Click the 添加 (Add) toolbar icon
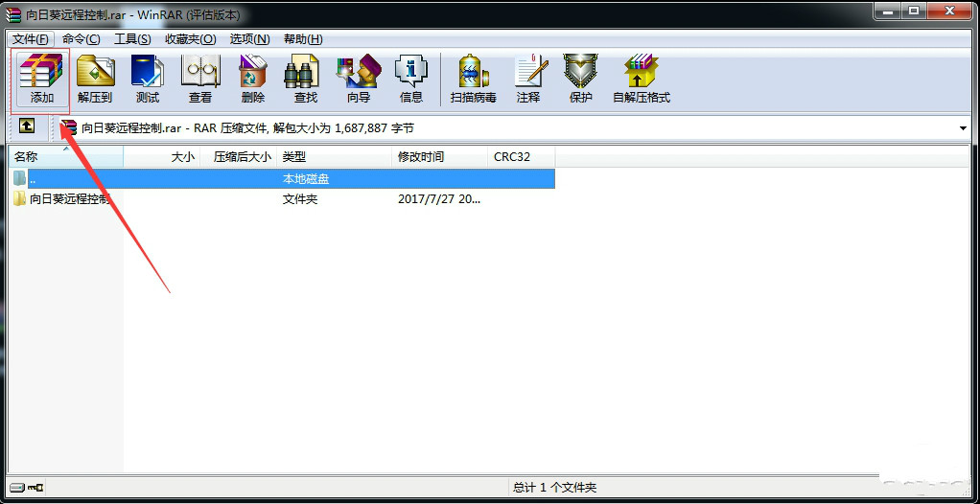This screenshot has height=504, width=980. pos(41,80)
